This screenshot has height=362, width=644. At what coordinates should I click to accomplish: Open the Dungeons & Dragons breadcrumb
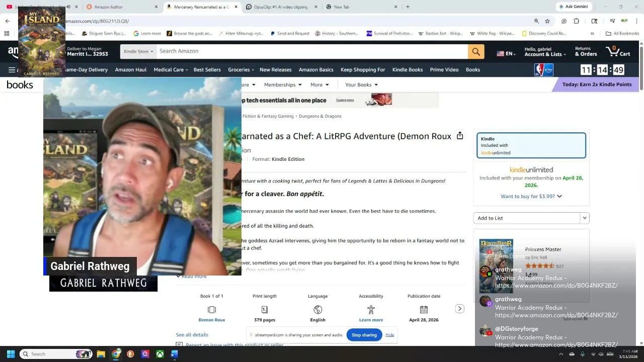pyautogui.click(x=320, y=116)
